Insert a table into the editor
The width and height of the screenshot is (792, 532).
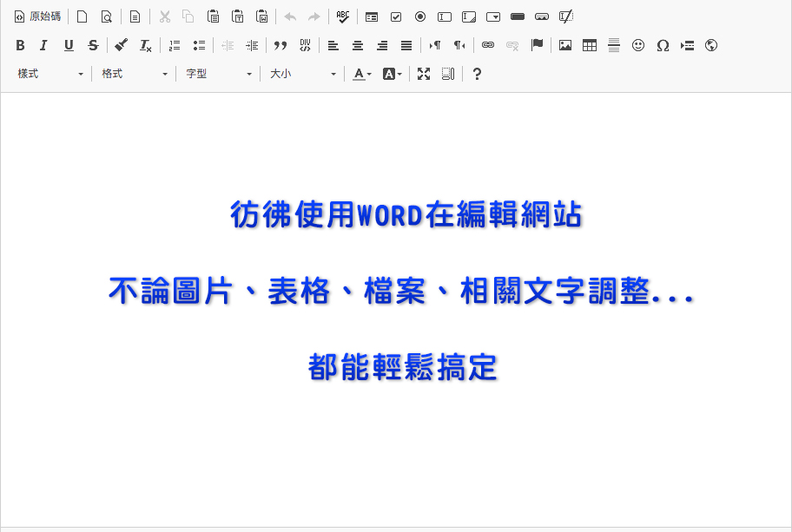click(590, 45)
